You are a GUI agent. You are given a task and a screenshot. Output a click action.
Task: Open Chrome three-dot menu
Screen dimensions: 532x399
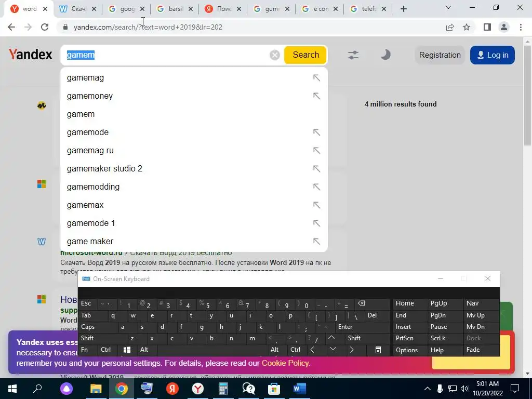click(521, 27)
